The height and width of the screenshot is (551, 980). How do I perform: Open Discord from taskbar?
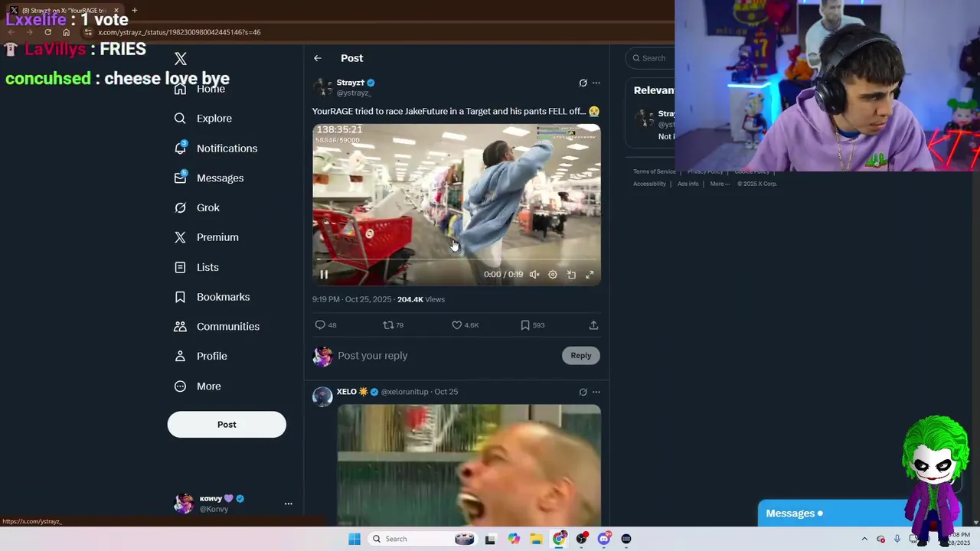604,539
